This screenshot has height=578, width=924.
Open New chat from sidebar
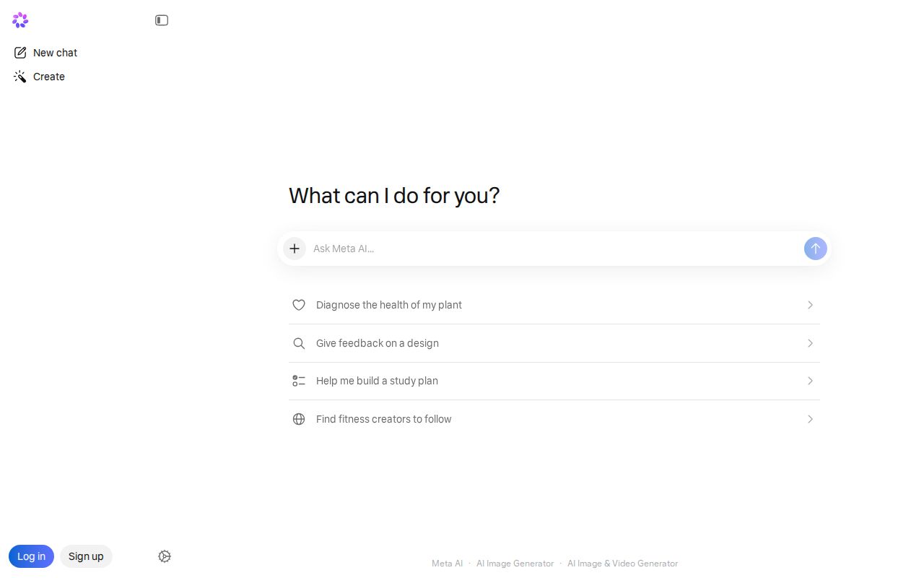(x=45, y=53)
